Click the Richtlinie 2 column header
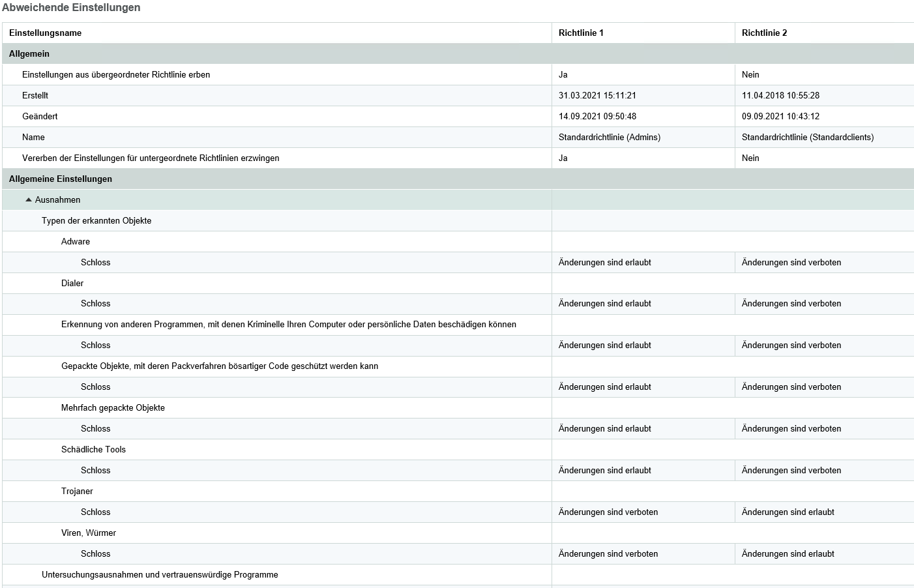Image resolution: width=914 pixels, height=588 pixels. tap(764, 33)
